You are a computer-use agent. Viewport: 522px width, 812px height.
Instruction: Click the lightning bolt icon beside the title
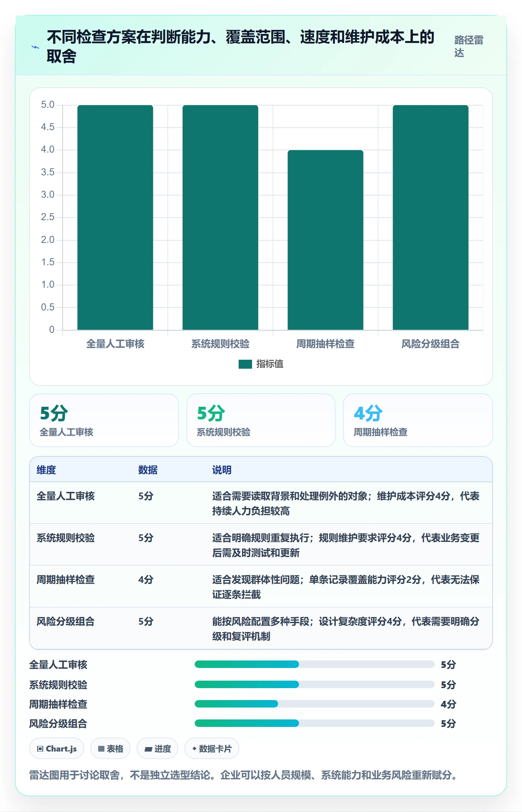pyautogui.click(x=35, y=47)
